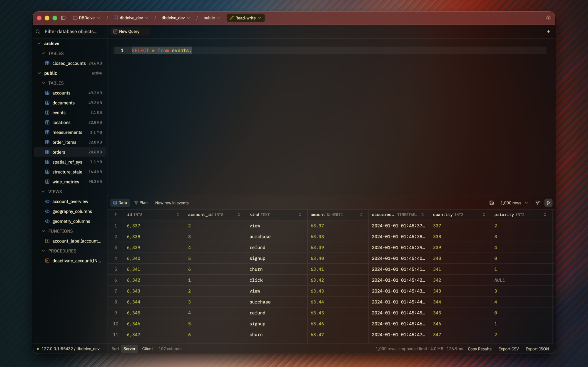Select the orders table
This screenshot has width=588, height=367.
(70, 152)
